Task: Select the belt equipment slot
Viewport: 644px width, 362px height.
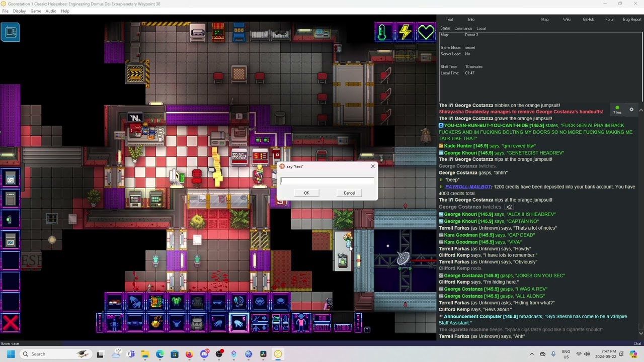Action: click(x=135, y=323)
